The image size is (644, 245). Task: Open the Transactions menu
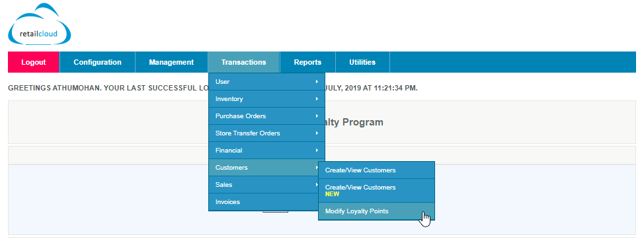[x=243, y=62]
